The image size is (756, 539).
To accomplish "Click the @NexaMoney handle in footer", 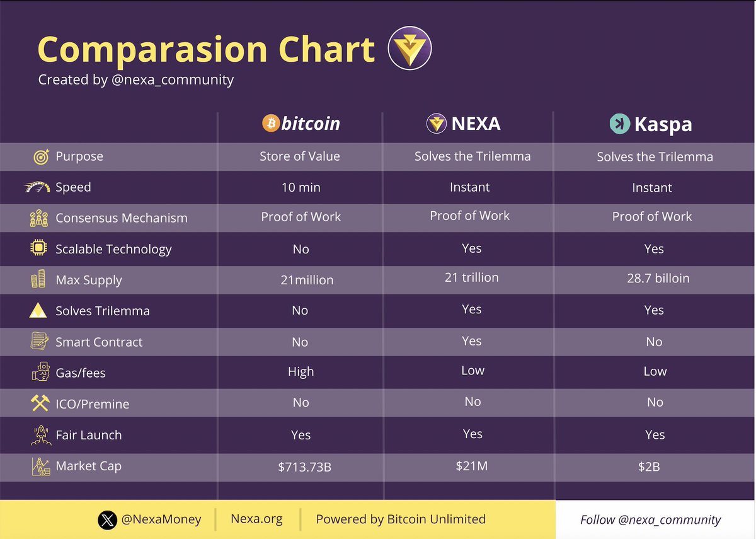I will pyautogui.click(x=162, y=519).
